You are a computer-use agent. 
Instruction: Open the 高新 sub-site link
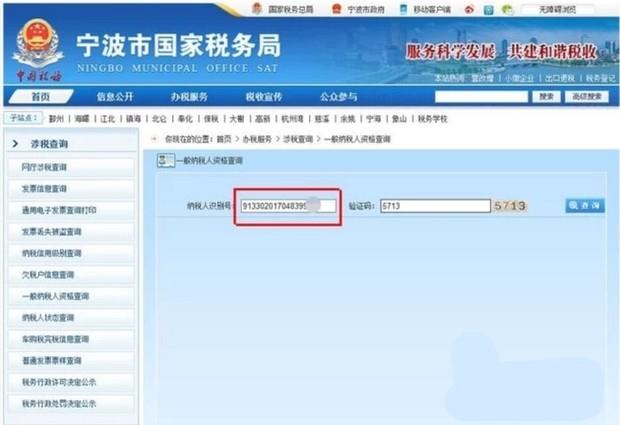[x=263, y=119]
